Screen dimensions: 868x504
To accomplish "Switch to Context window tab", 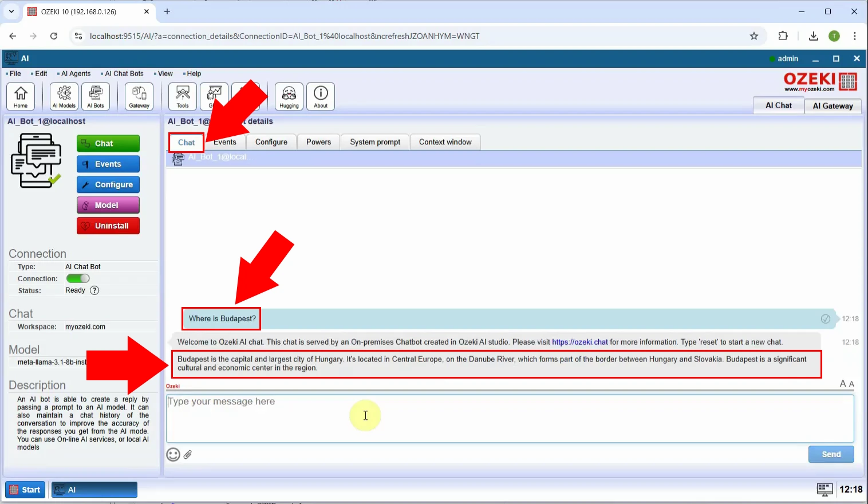I will 445,142.
